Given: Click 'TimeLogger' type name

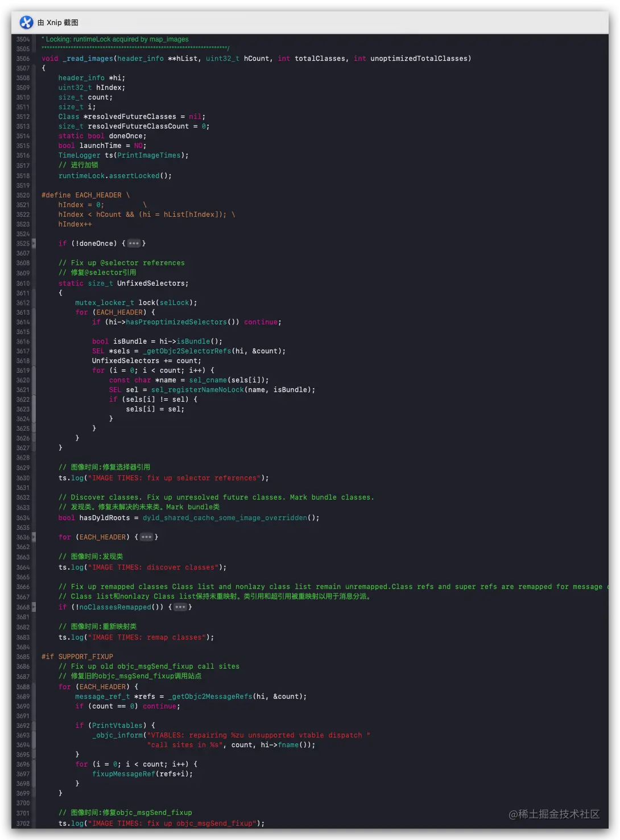Looking at the screenshot, I should click(x=79, y=155).
